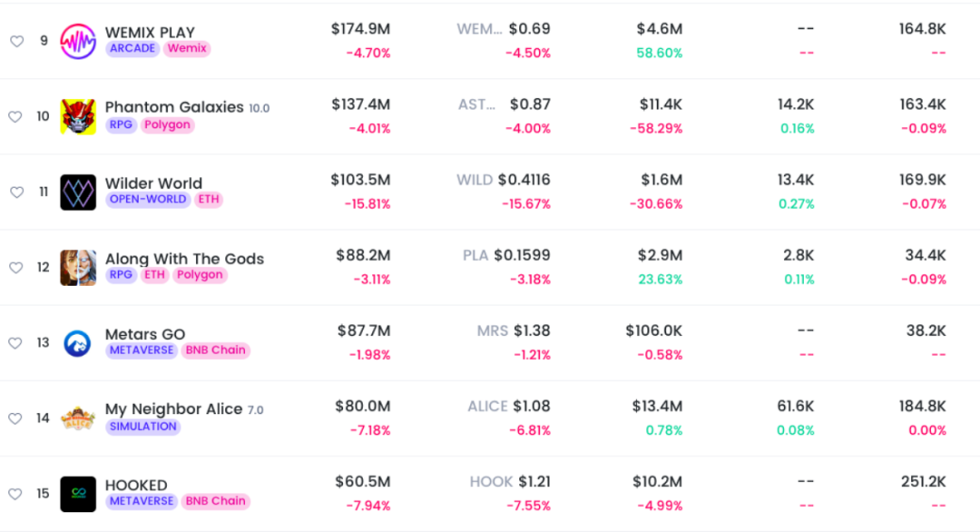The image size is (980, 532).
Task: Add Wilder World to favorites
Action: (x=15, y=192)
